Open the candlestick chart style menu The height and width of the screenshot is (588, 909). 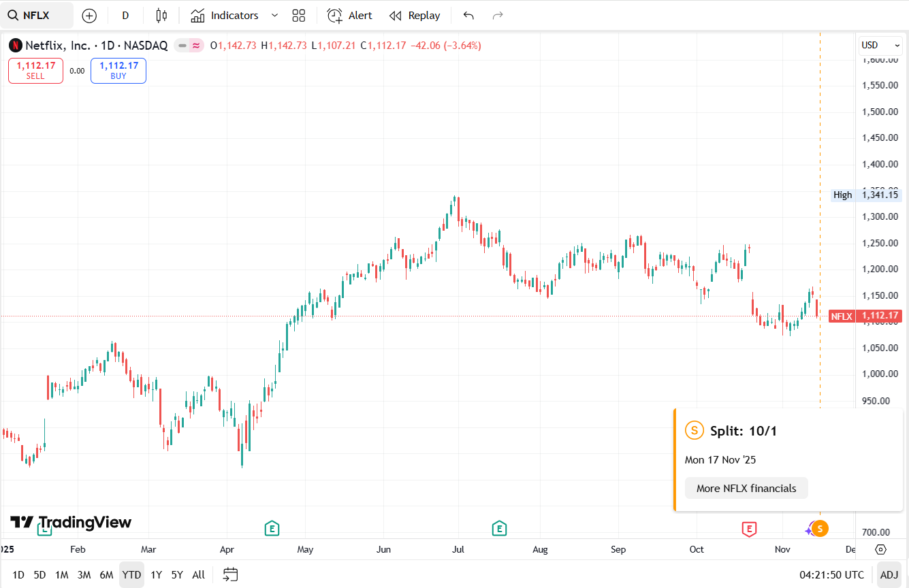click(x=161, y=16)
